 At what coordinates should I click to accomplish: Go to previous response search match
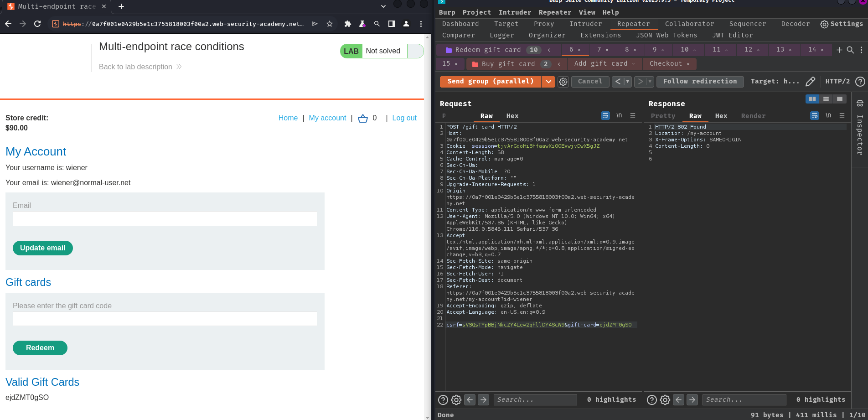pos(679,400)
